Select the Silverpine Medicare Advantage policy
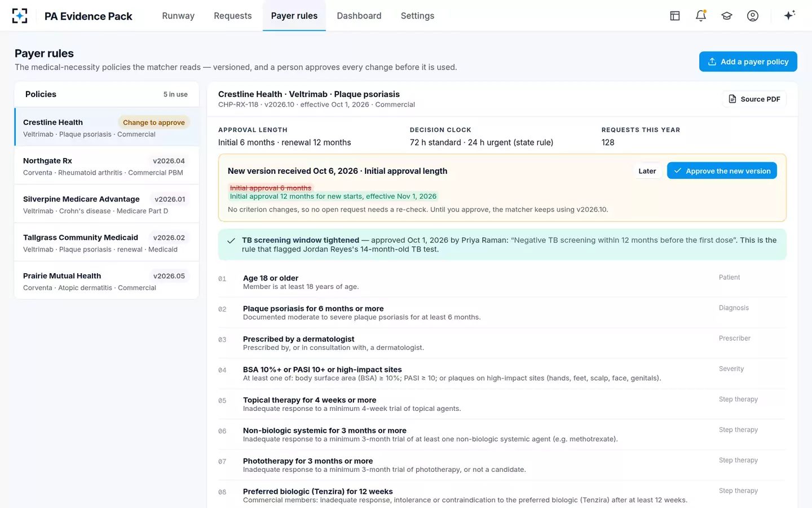Screen dimensions: 812x508 pyautogui.click(x=107, y=204)
